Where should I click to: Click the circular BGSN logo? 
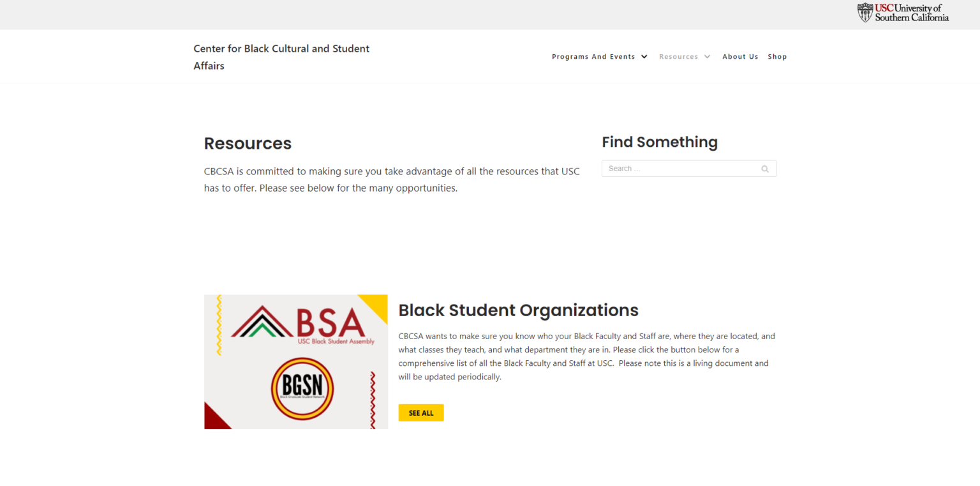302,388
